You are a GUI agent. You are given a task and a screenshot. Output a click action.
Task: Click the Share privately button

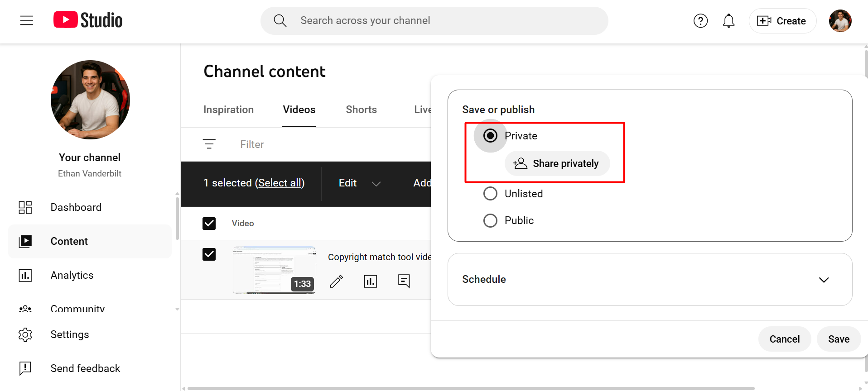pyautogui.click(x=557, y=163)
